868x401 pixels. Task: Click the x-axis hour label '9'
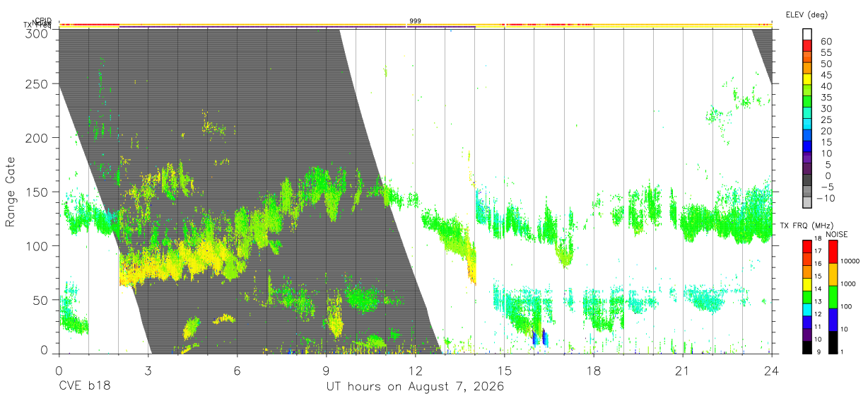(326, 371)
